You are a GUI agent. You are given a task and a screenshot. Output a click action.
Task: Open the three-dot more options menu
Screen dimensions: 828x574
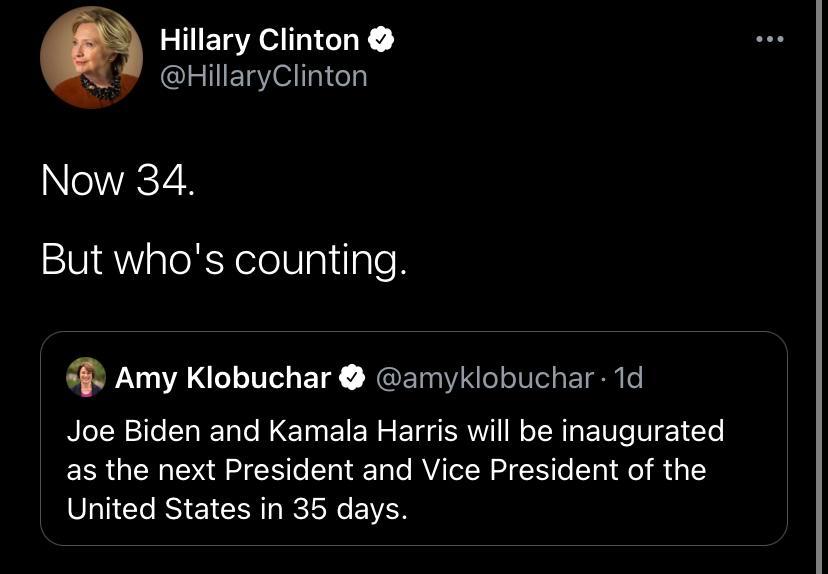click(x=769, y=39)
